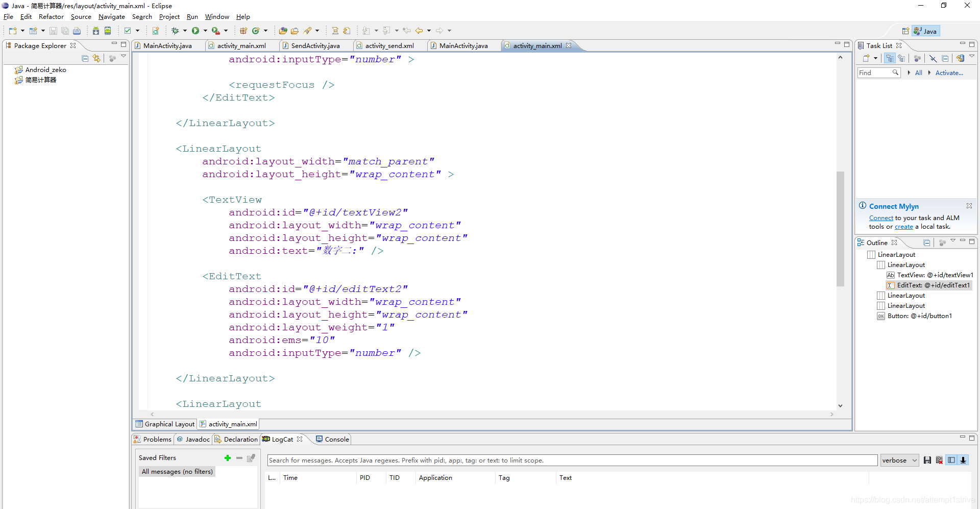Switch to the SendActivity.java tab
This screenshot has height=509, width=980.
tap(315, 45)
